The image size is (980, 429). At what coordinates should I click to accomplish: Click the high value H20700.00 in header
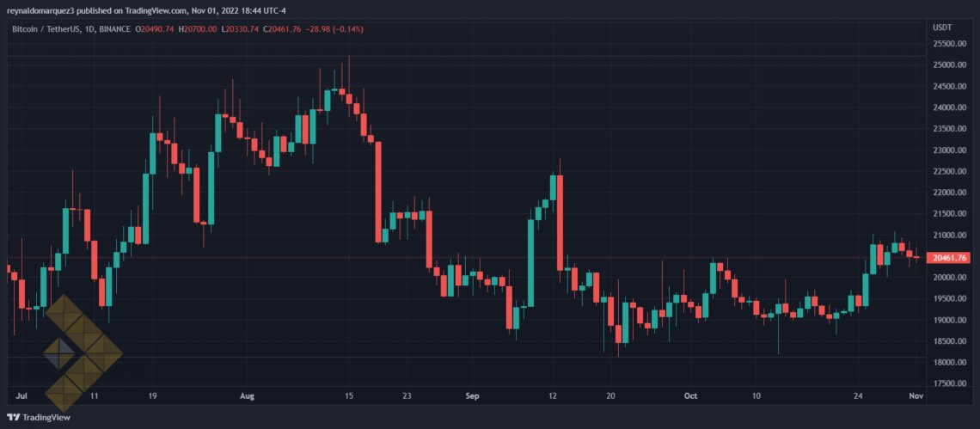tap(197, 29)
